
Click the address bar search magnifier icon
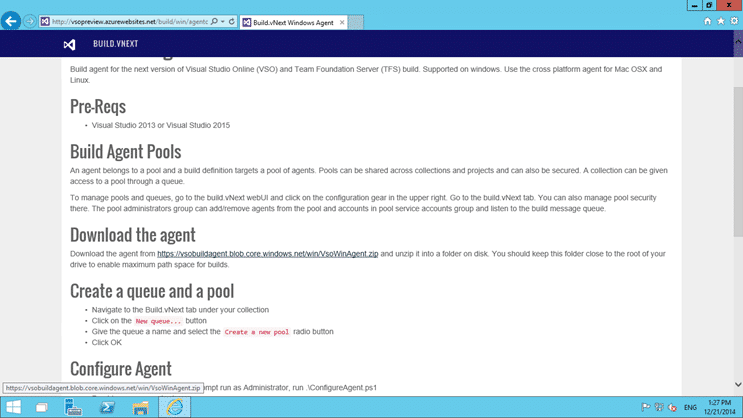(214, 22)
